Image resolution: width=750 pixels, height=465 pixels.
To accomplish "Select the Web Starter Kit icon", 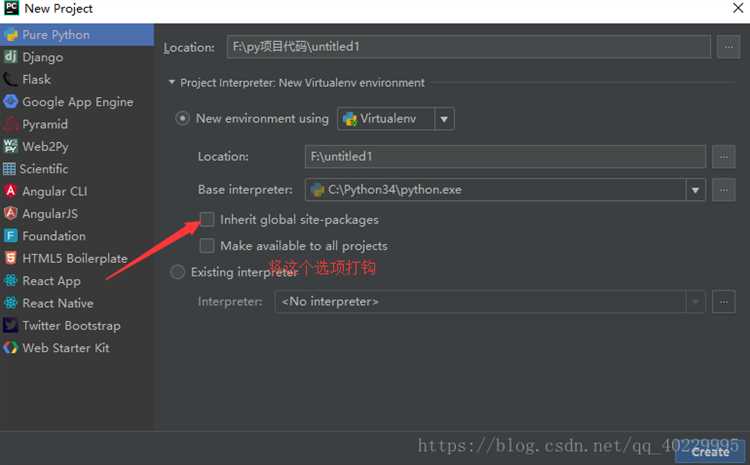I will (11, 348).
